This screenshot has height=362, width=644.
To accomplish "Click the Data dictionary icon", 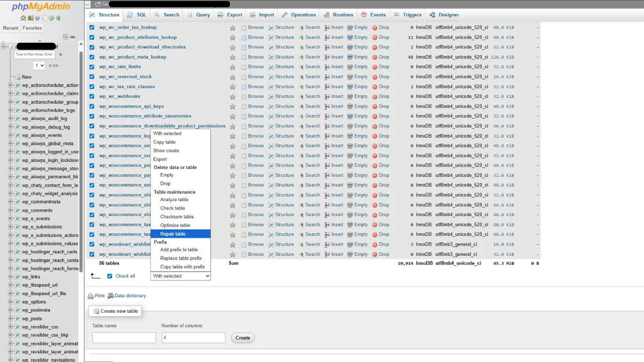I will click(x=111, y=296).
